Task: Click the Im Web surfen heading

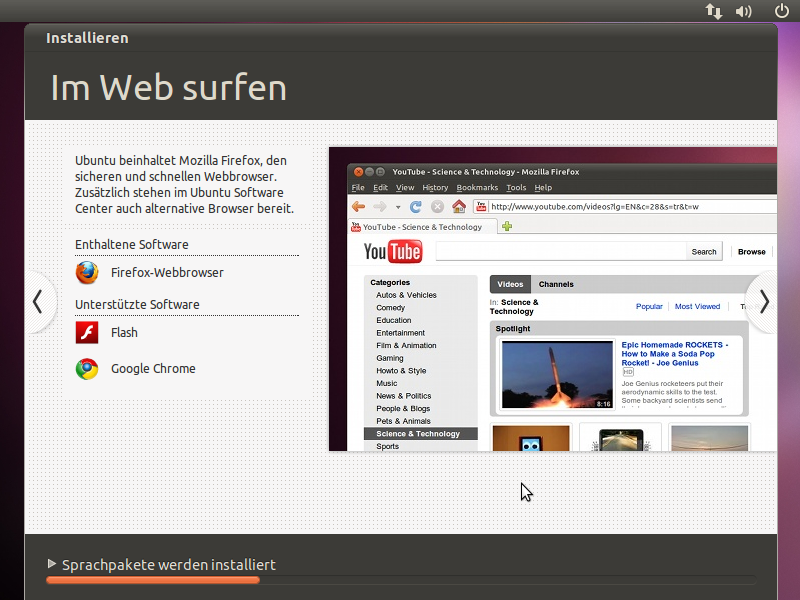Action: (x=168, y=88)
